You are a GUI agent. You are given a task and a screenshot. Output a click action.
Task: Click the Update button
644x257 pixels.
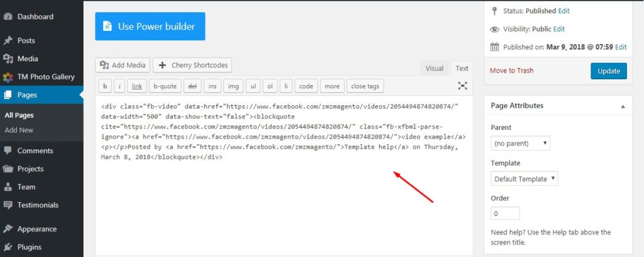point(609,71)
